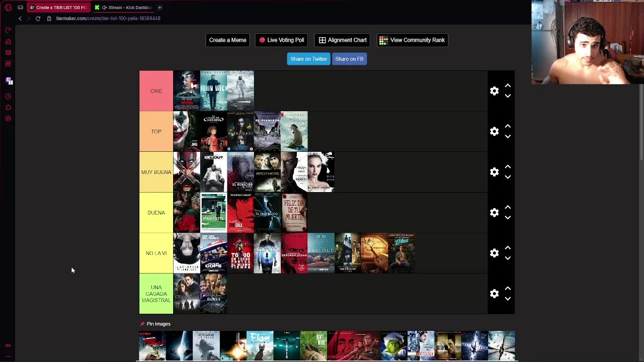Go back with the browser back arrow

point(20,19)
